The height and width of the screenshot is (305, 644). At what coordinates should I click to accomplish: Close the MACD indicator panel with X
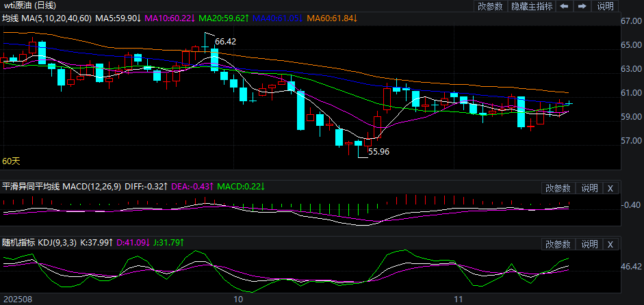[x=610, y=187]
